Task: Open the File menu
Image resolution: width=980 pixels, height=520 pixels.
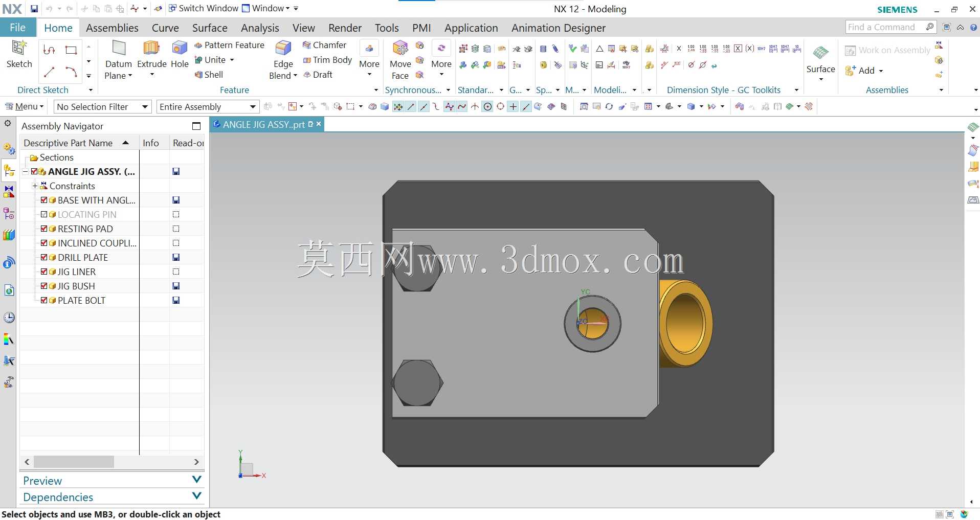Action: 18,28
